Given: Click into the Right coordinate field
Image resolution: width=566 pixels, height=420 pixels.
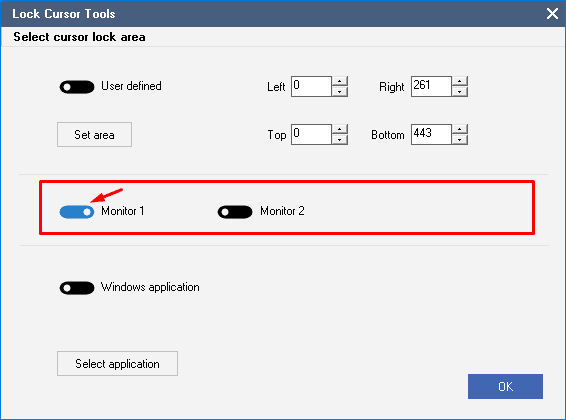Looking at the screenshot, I should pyautogui.click(x=431, y=86).
